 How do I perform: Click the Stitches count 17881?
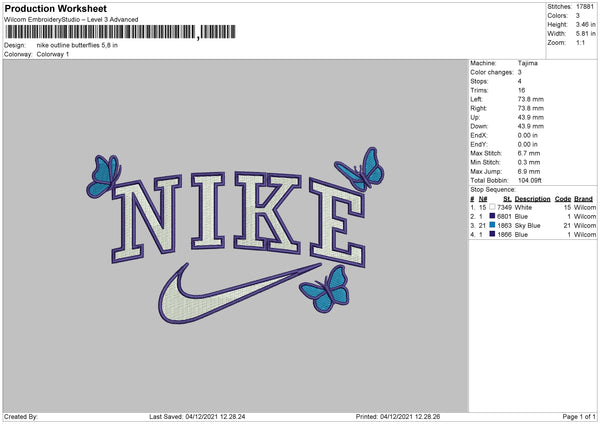click(x=585, y=7)
